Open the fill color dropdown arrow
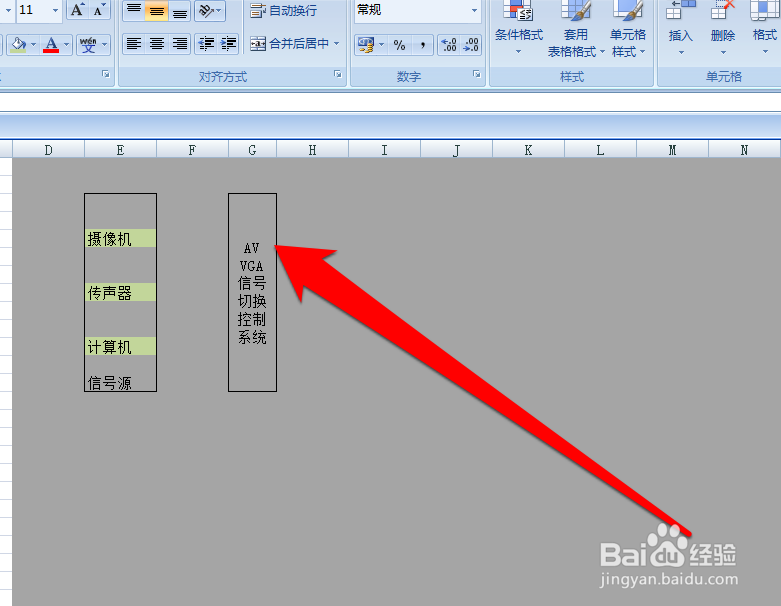The width and height of the screenshot is (781, 606). (33, 45)
